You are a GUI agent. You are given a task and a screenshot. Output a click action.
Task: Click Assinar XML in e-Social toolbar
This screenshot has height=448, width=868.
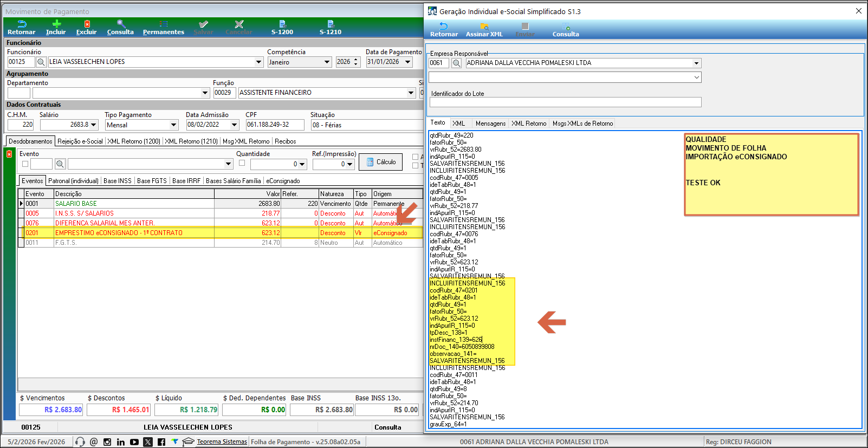(484, 27)
